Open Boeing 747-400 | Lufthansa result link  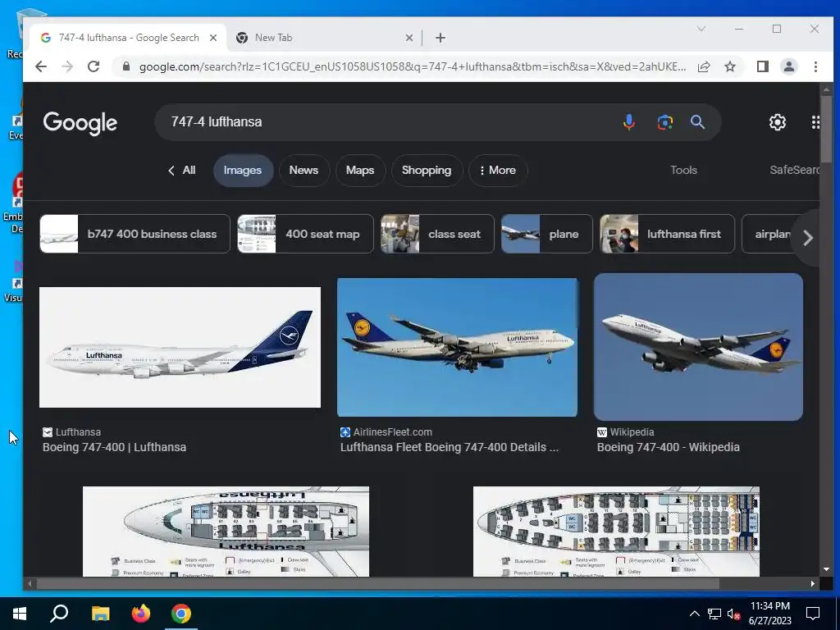click(114, 447)
